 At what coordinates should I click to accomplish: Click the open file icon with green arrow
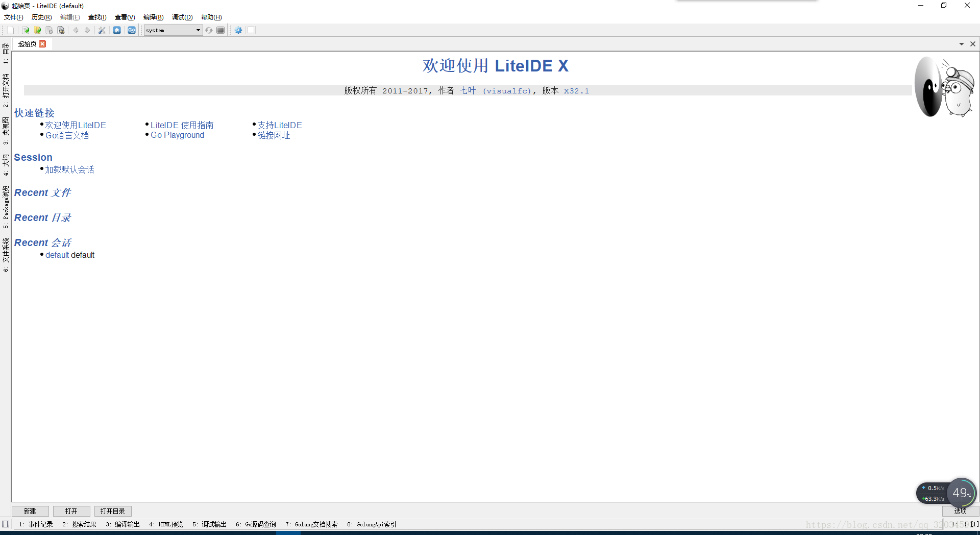coord(26,30)
